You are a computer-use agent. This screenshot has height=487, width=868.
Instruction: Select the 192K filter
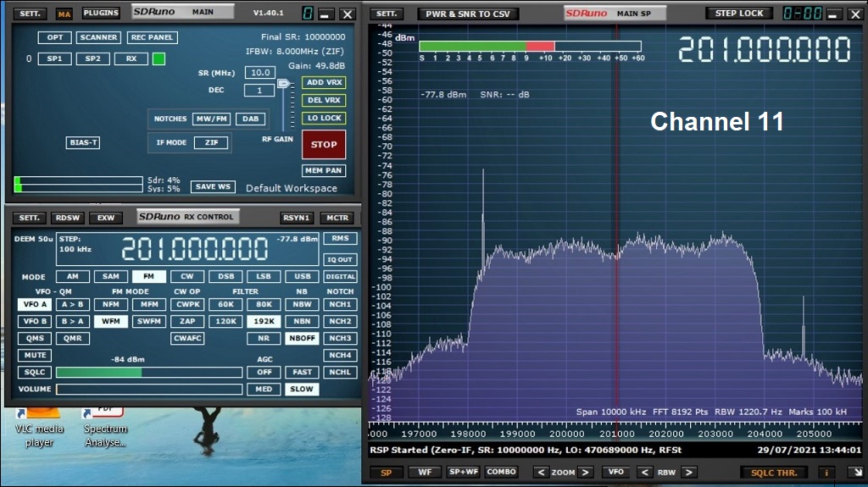(264, 321)
